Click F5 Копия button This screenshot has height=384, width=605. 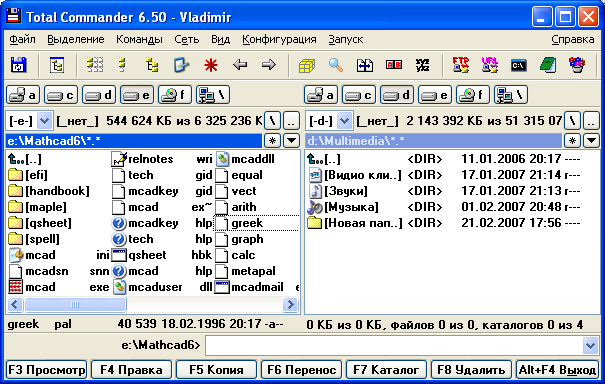coord(216,370)
